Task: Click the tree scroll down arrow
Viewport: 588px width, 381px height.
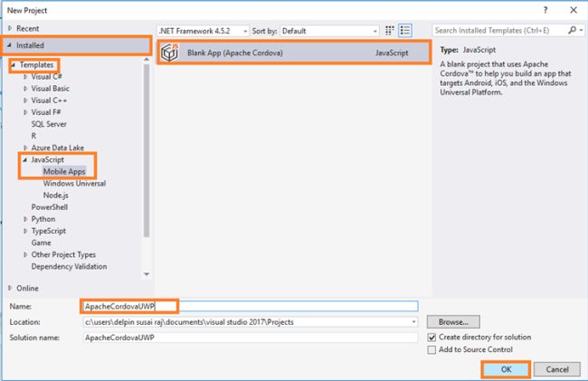Action: click(x=147, y=274)
